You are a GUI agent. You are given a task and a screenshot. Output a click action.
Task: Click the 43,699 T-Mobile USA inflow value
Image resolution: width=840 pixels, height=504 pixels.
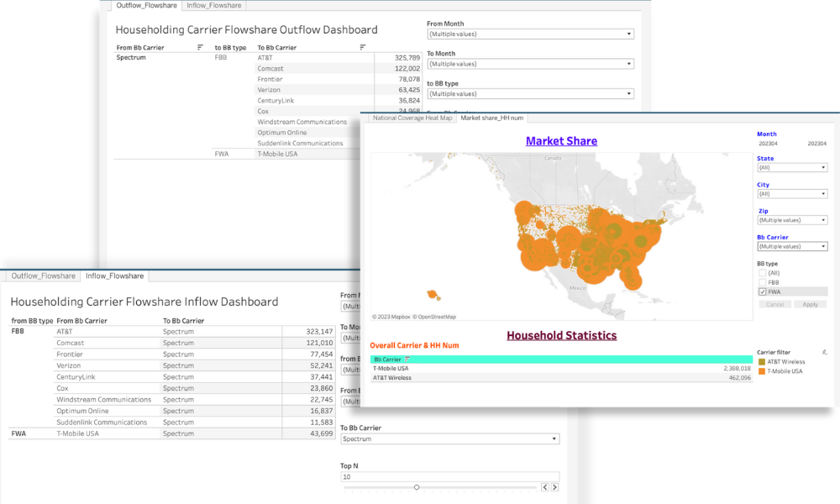[322, 433]
